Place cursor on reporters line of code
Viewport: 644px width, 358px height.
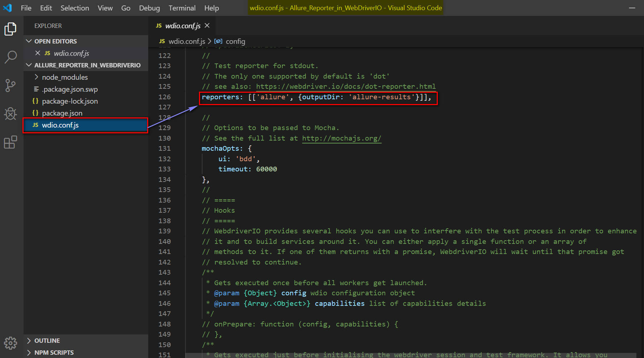[316, 97]
